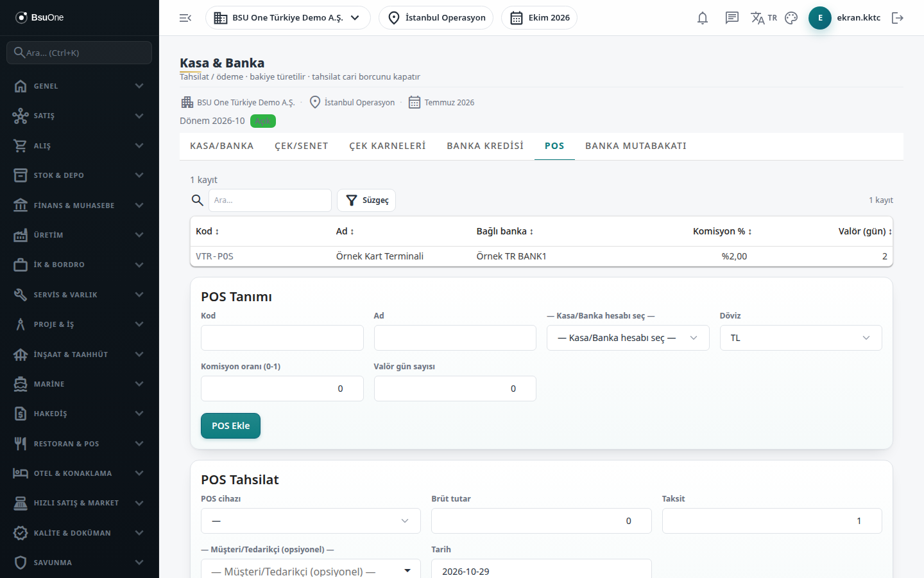Viewport: 924px width, 578px height.
Task: Switch to the ÇEK/SENET tab
Action: tap(302, 146)
